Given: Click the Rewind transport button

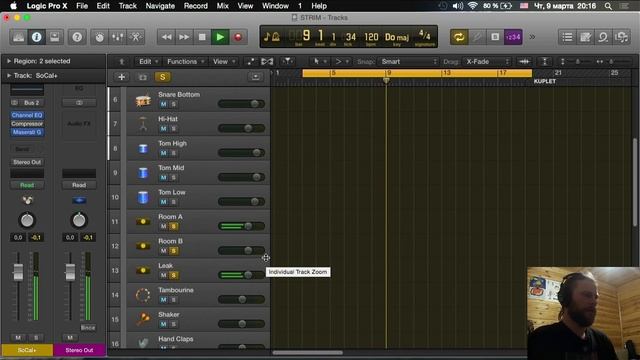Looking at the screenshot, I should point(166,37).
